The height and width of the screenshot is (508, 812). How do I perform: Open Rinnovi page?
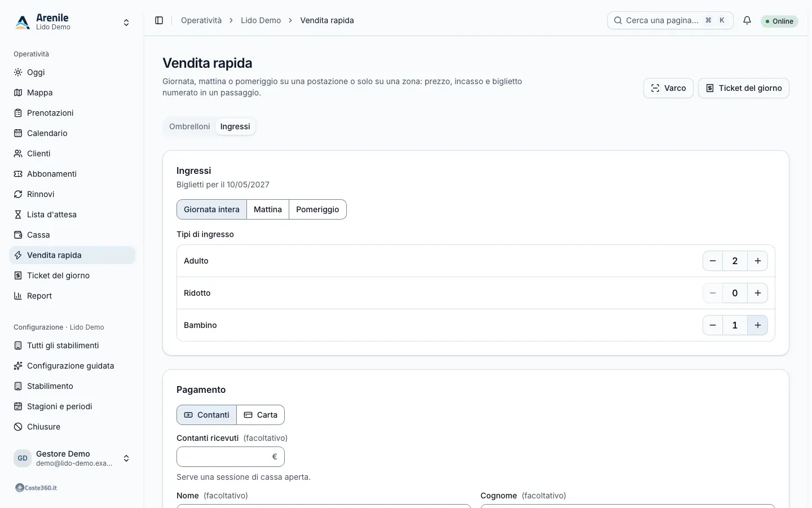click(72, 194)
